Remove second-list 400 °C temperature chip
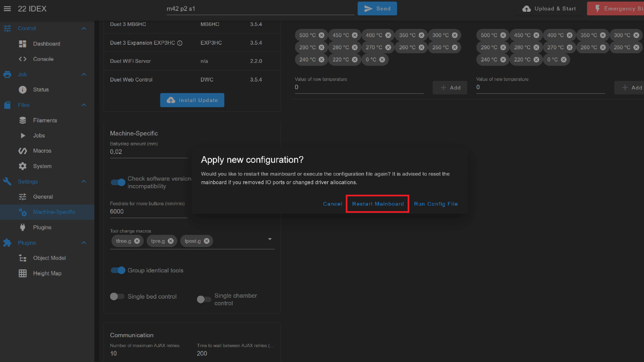 [569, 35]
